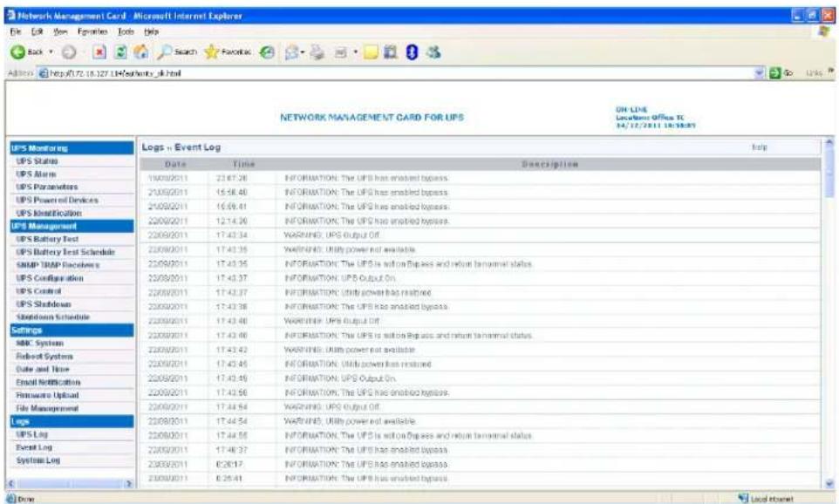Click the sidebar horizontal scrollbar right arrow

[x=128, y=484]
